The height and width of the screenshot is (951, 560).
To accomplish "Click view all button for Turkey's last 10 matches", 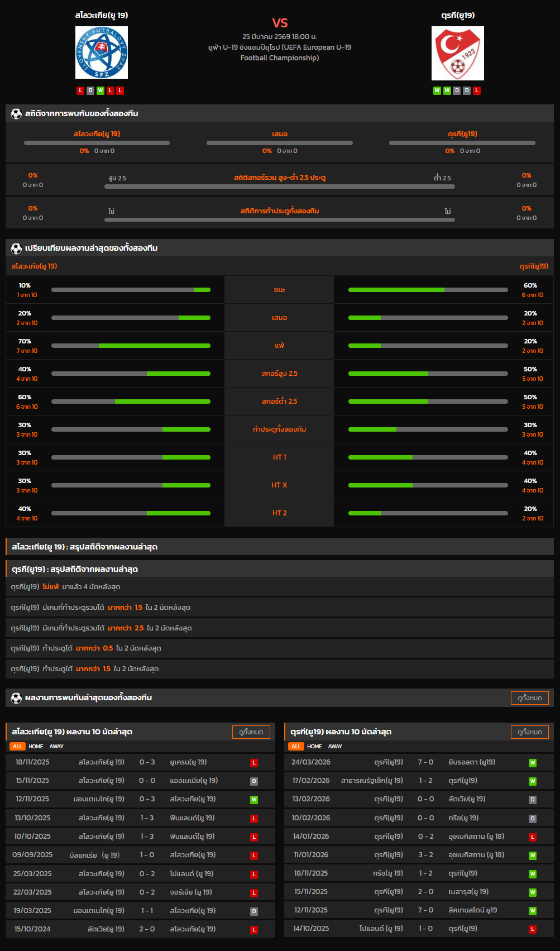I will (x=529, y=732).
